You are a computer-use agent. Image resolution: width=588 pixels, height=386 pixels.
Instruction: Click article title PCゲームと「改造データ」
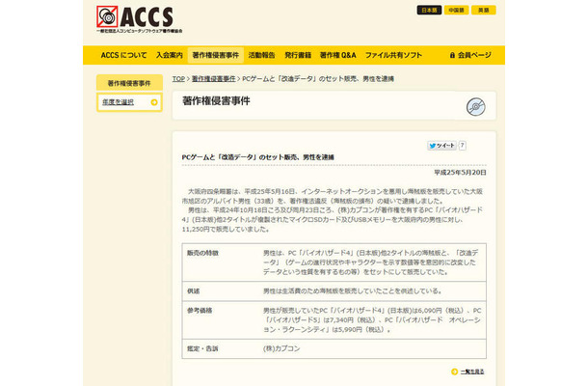pyautogui.click(x=258, y=157)
